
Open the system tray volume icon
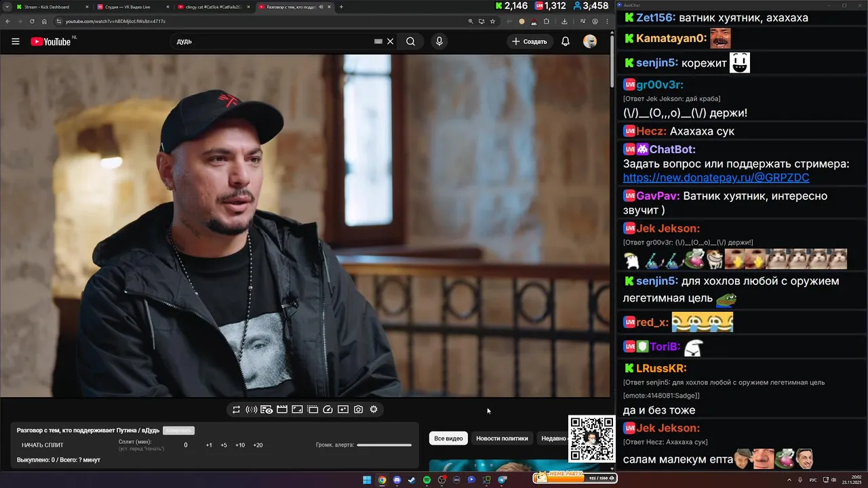pyautogui.click(x=834, y=480)
